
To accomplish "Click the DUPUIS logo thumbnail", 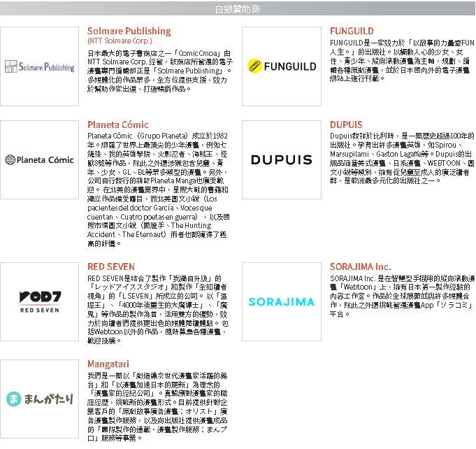I will coord(282,159).
